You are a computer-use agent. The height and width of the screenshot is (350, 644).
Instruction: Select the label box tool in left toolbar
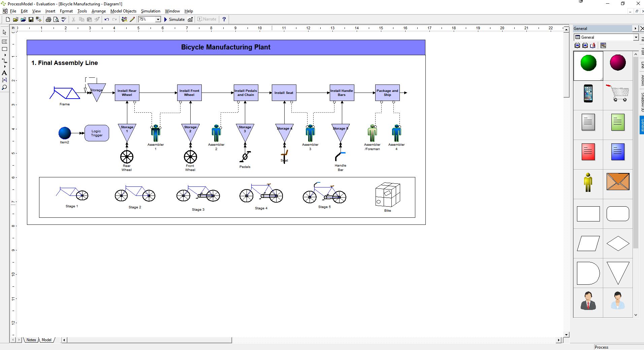coord(4,42)
